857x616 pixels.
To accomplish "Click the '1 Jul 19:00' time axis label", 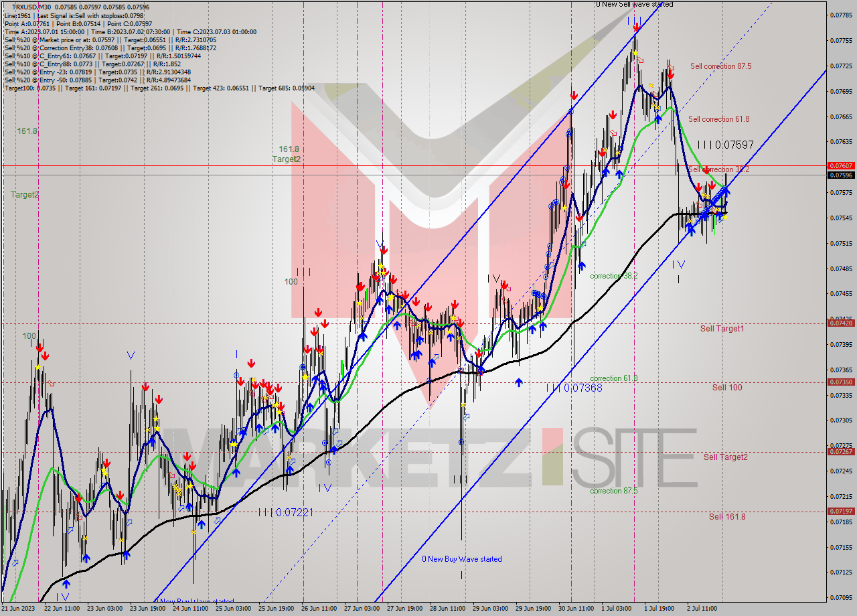I will [660, 609].
